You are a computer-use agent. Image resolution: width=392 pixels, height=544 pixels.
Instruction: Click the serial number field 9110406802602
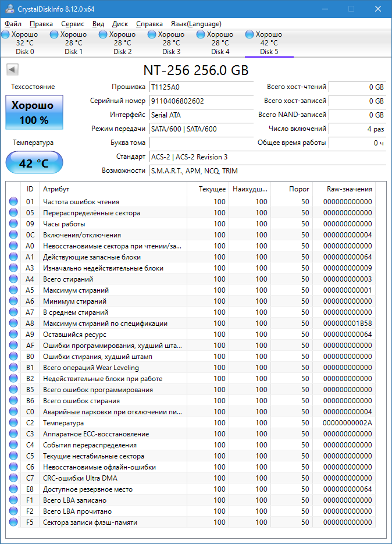coord(202,101)
